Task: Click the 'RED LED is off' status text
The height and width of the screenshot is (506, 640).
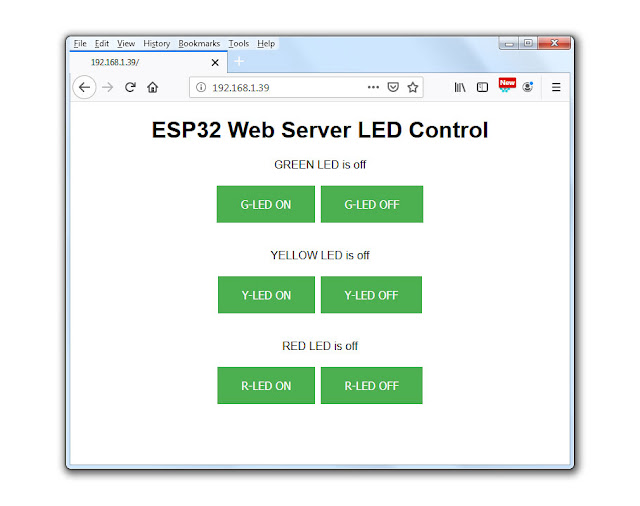Action: 320,346
